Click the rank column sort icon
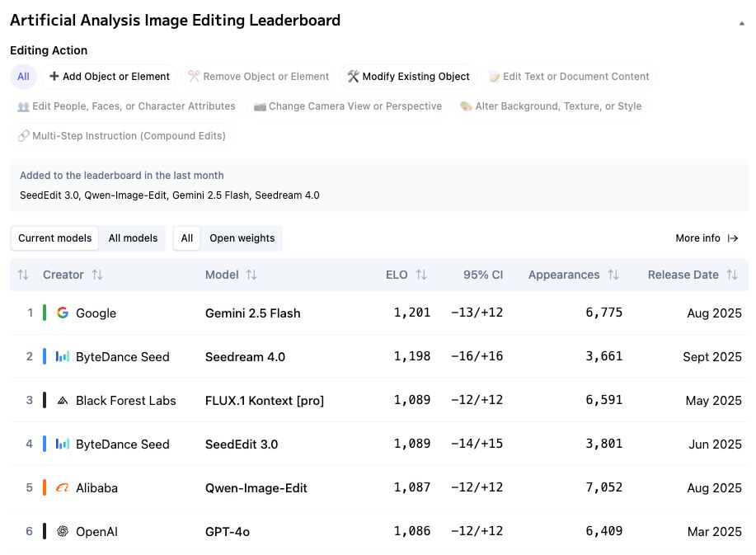 (x=23, y=275)
